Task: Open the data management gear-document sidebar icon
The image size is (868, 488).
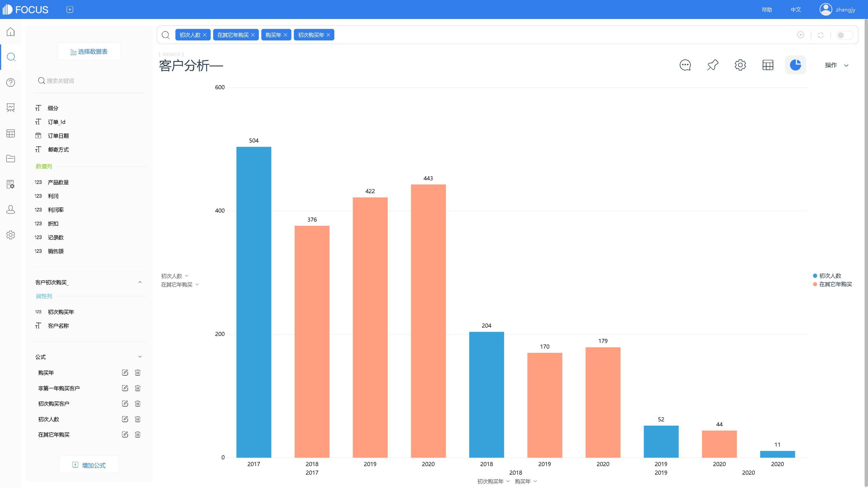Action: coord(11,184)
